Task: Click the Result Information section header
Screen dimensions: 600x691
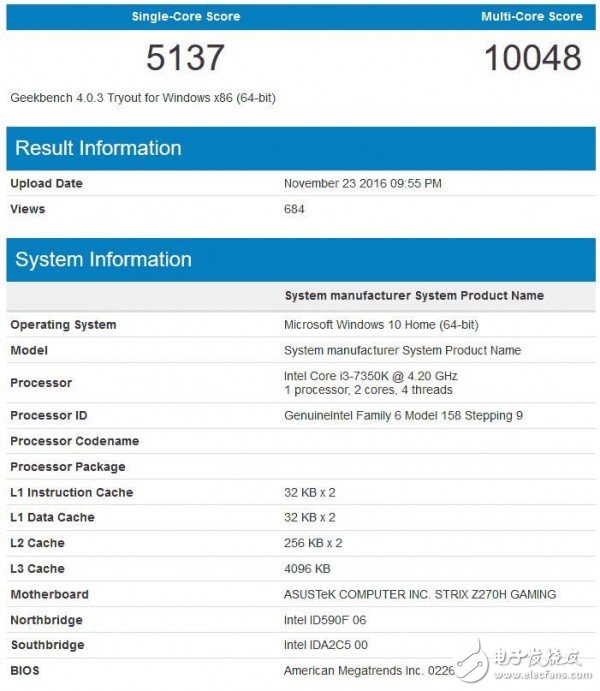Action: [98, 148]
